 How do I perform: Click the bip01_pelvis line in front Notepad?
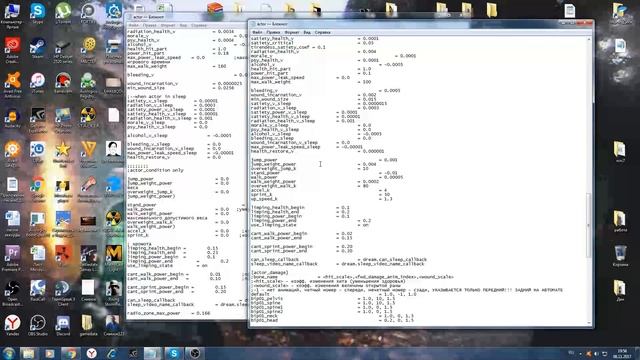323,298
